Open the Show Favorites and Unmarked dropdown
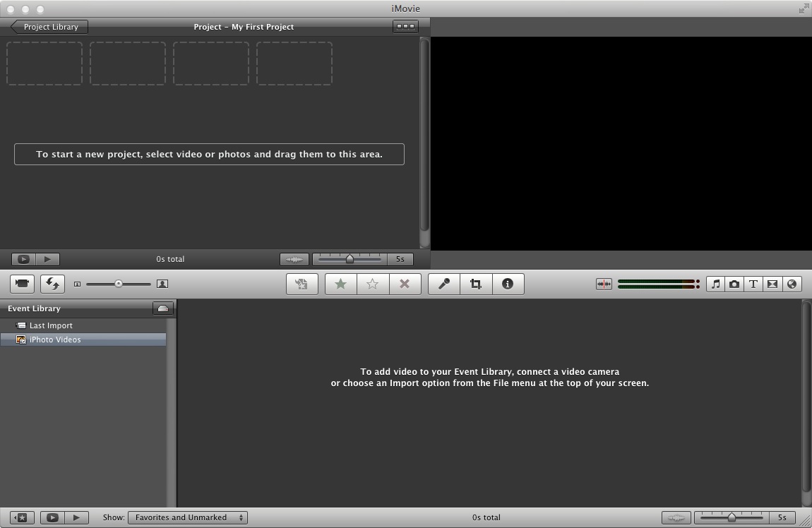 tap(187, 517)
